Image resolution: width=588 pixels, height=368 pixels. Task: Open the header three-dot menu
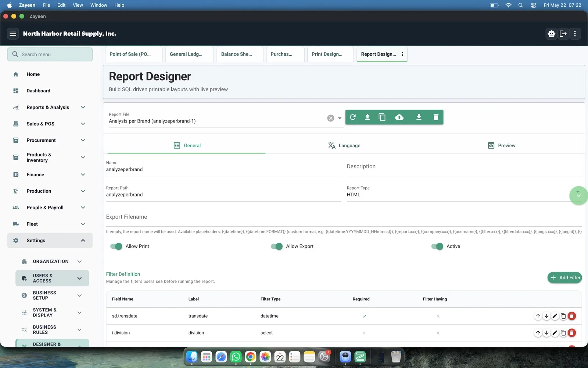(x=575, y=34)
